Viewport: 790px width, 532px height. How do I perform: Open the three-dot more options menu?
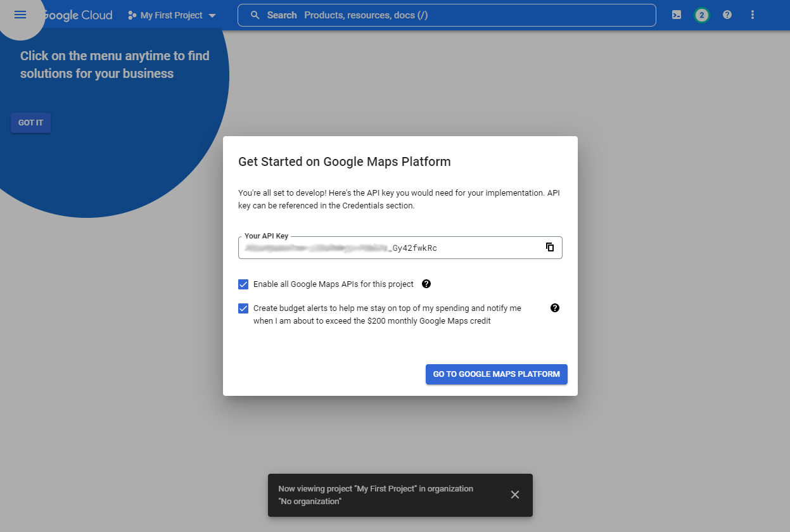753,15
